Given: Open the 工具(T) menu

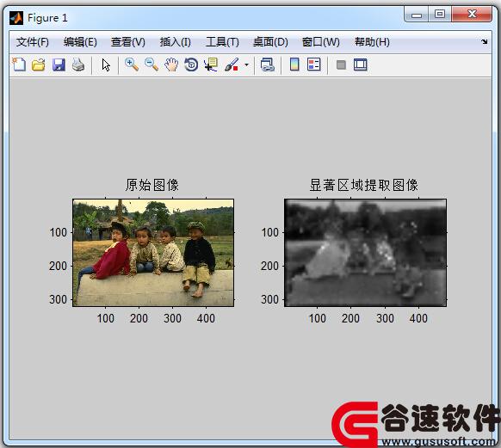Looking at the screenshot, I should [x=222, y=42].
